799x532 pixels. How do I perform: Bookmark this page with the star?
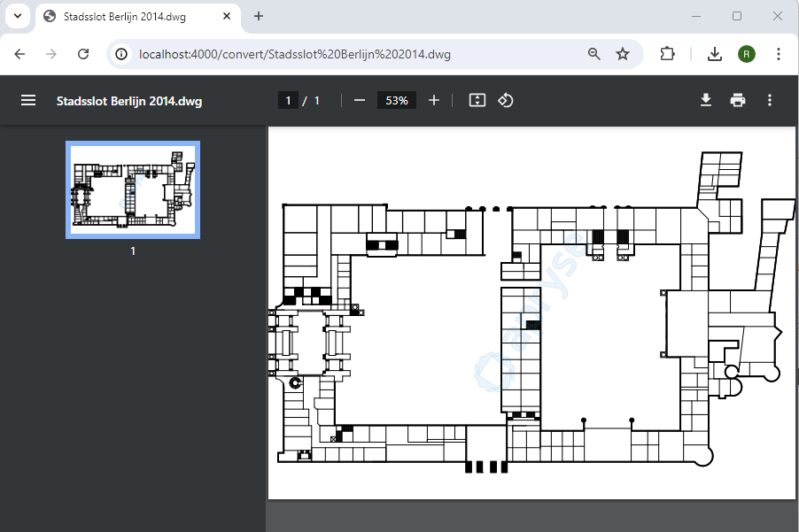click(622, 54)
